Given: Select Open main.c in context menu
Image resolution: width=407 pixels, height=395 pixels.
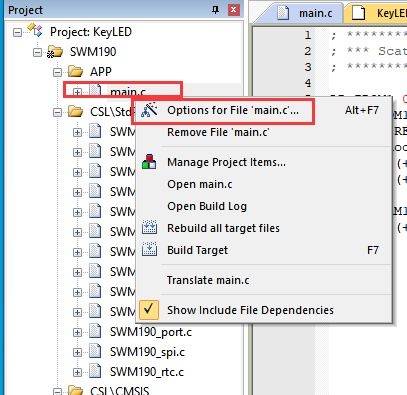Looking at the screenshot, I should click(263, 184).
